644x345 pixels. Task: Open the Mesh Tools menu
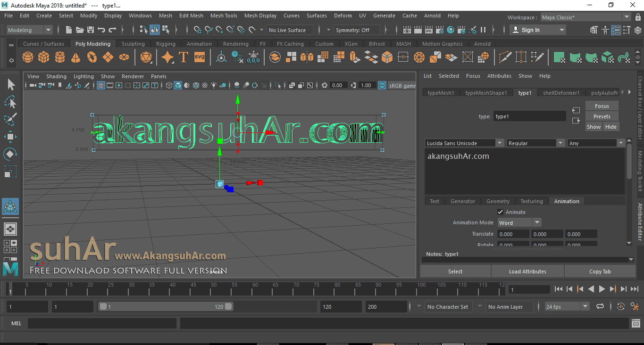(224, 16)
